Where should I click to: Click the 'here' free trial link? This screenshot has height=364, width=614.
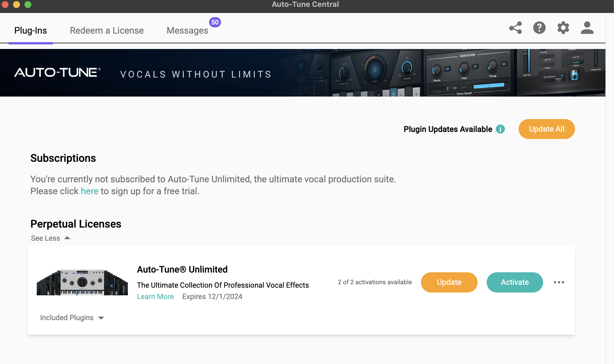click(x=89, y=191)
